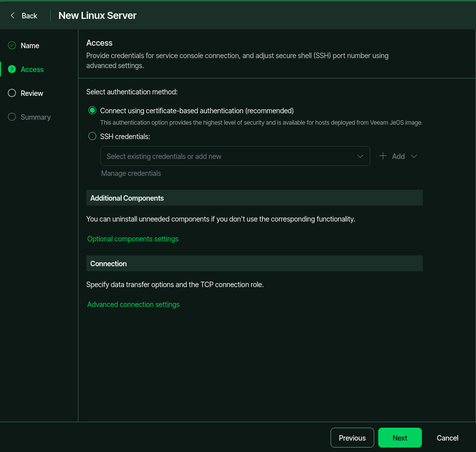Select the SSH credentials radio button

(92, 137)
